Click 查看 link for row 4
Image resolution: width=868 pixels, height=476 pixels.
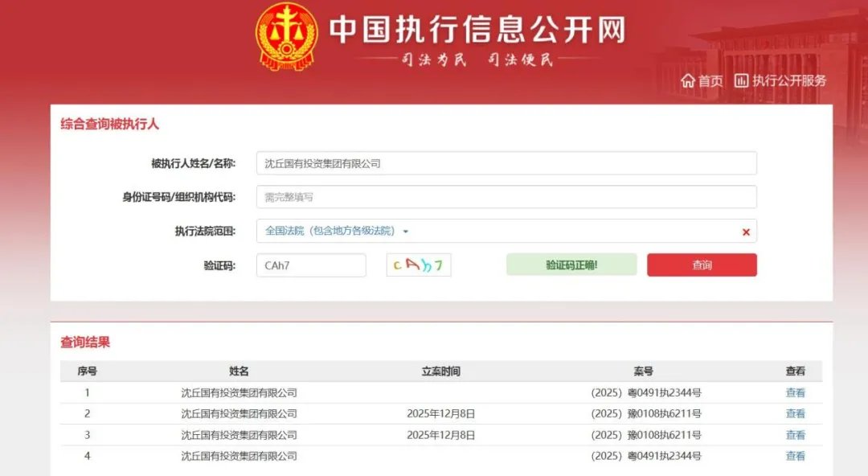(x=796, y=456)
